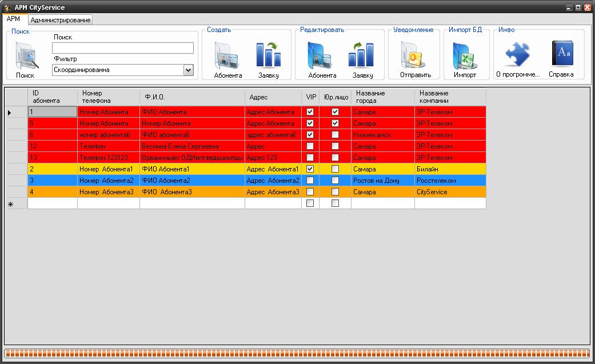Select cell Веснина Елена Сергеевна
This screenshot has width=595, height=364.
193,146
